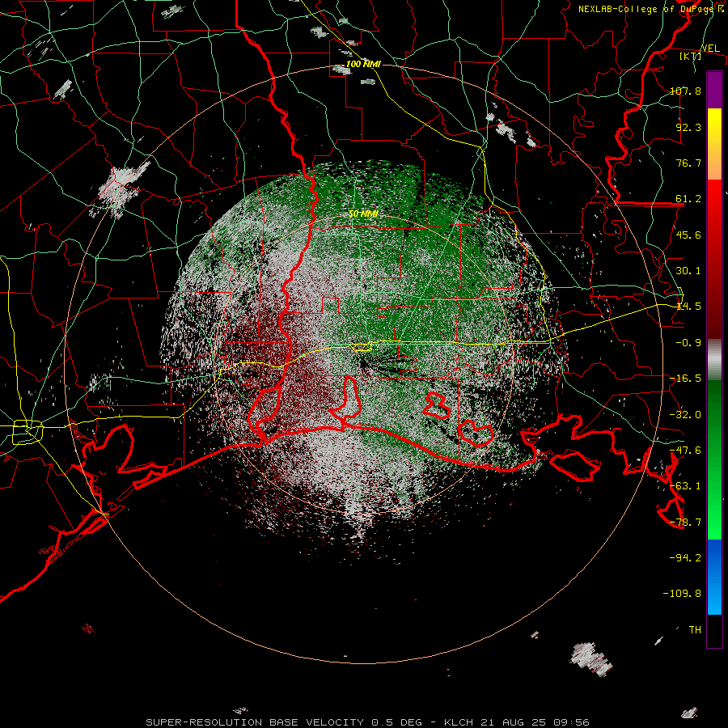
Task: Click the "0.5 DEG" elevation text
Action: [x=396, y=722]
